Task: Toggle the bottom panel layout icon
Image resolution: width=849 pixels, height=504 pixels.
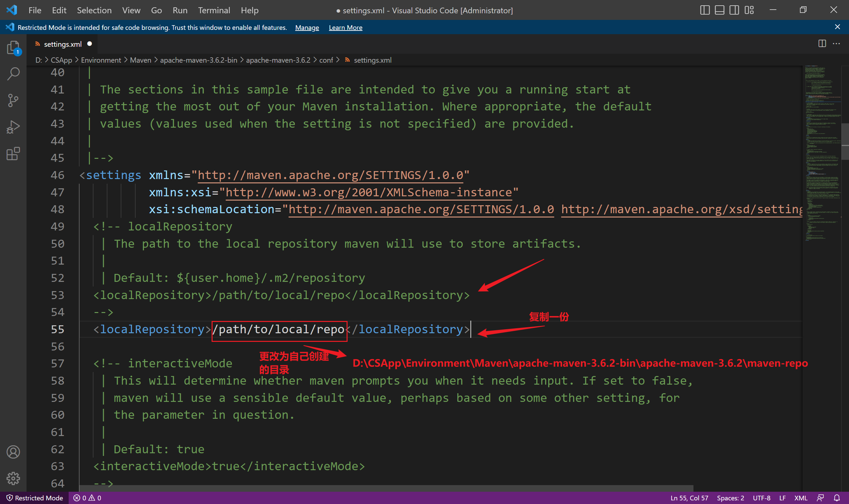Action: pos(720,10)
